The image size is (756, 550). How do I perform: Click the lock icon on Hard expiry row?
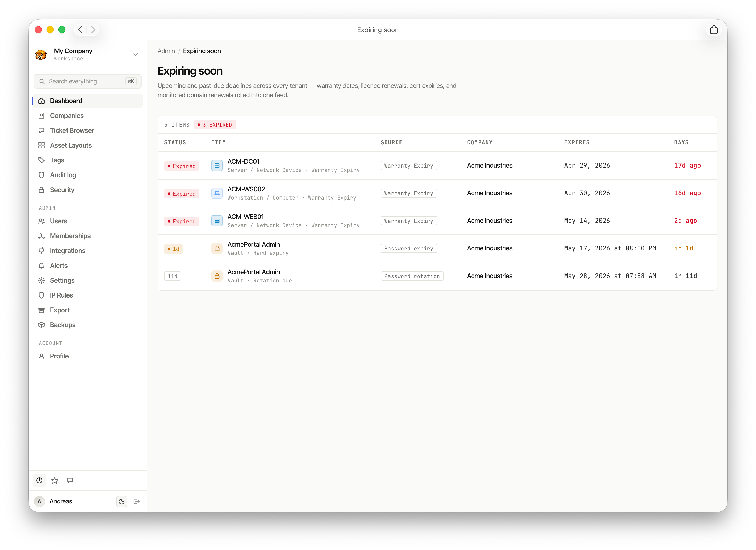(217, 248)
